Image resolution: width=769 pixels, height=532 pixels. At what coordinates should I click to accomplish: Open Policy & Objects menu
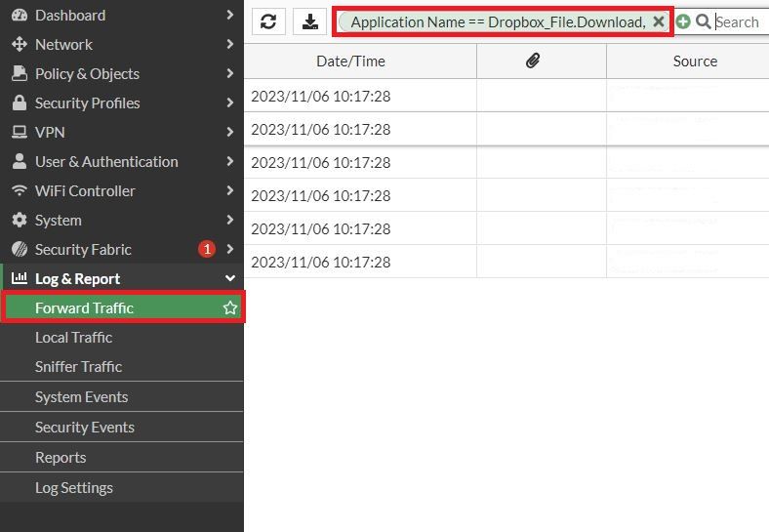(x=122, y=73)
